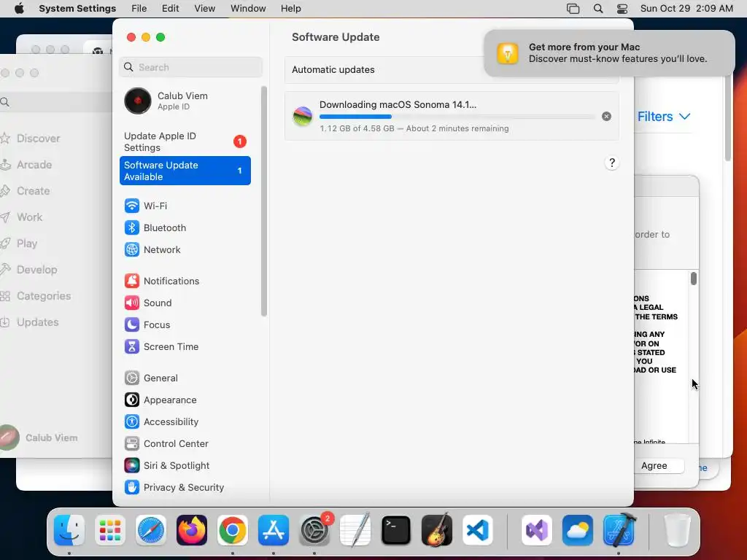Launch Safari from the Dock
Viewport: 747px width, 560px height.
(x=151, y=530)
